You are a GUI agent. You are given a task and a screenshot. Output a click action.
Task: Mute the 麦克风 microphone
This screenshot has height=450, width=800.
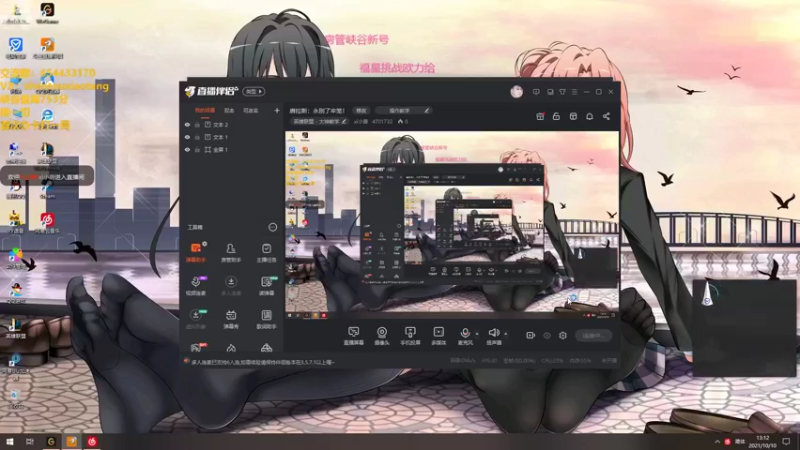coord(465,336)
